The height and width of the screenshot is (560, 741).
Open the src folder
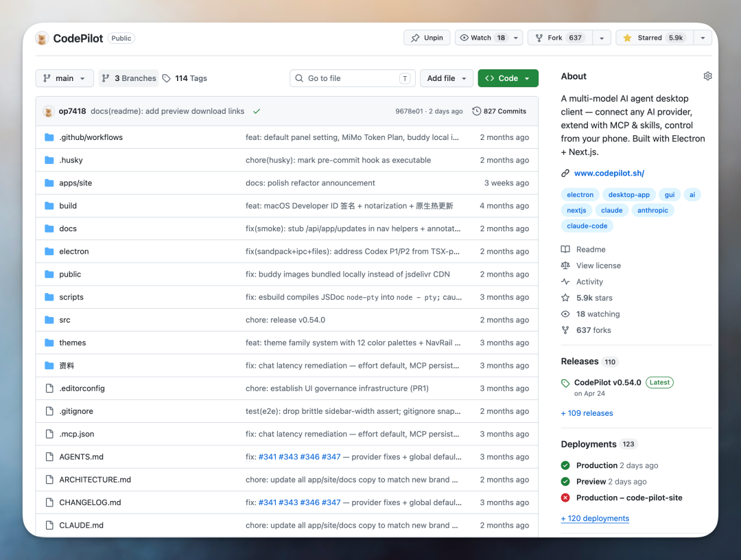pyautogui.click(x=64, y=320)
